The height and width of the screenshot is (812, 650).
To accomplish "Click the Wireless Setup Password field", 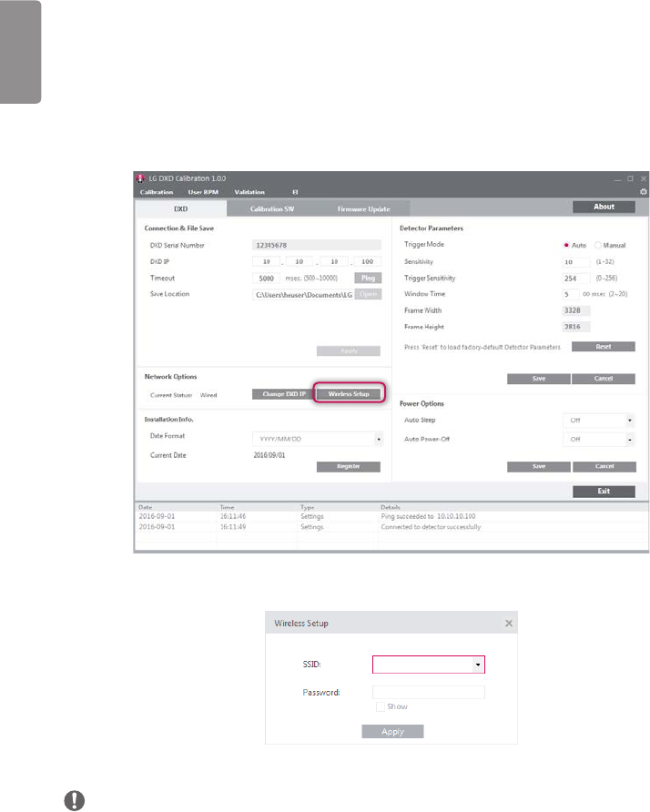I will (x=429, y=693).
